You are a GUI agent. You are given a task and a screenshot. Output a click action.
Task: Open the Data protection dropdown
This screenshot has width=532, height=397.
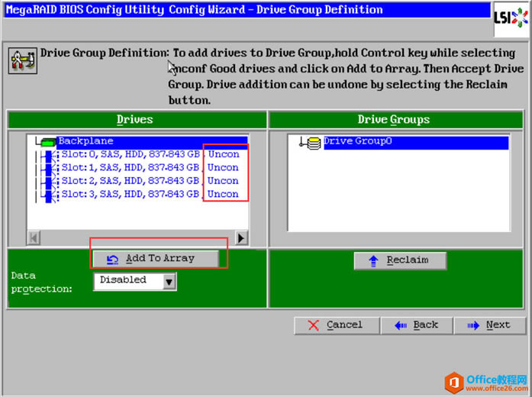point(135,281)
